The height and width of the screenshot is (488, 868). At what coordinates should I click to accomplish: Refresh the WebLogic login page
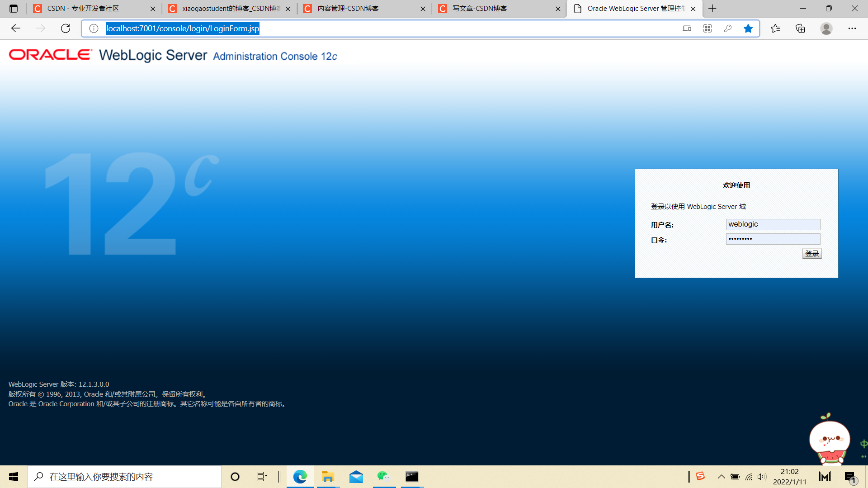point(65,28)
